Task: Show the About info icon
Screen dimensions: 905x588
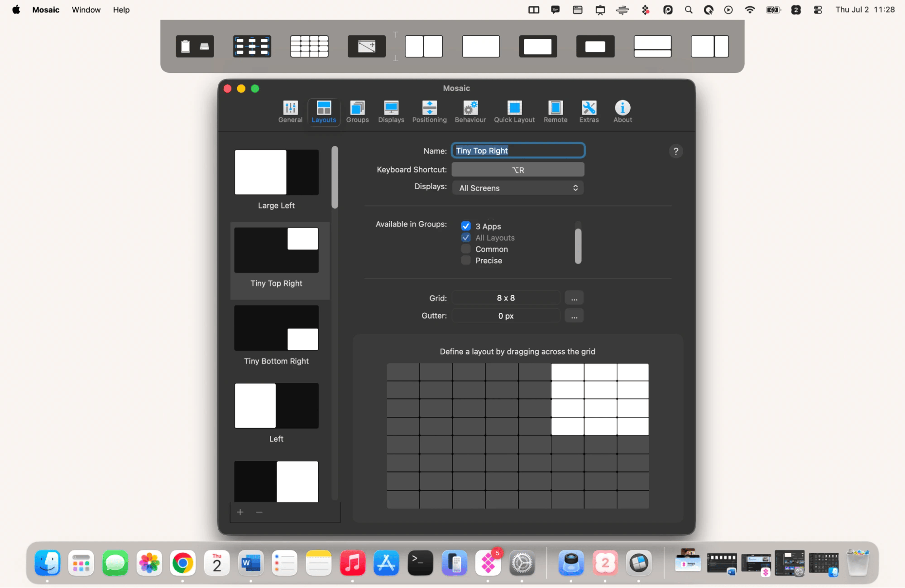Action: 622,112
